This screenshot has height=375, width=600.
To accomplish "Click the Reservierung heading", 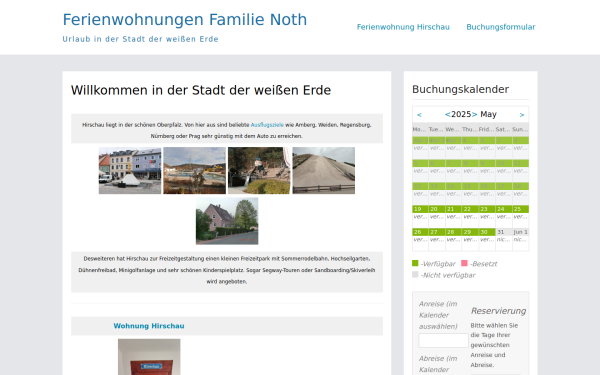I will (498, 311).
